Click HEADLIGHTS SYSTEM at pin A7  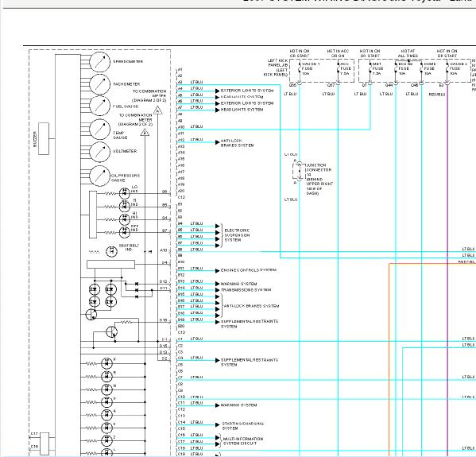point(242,110)
